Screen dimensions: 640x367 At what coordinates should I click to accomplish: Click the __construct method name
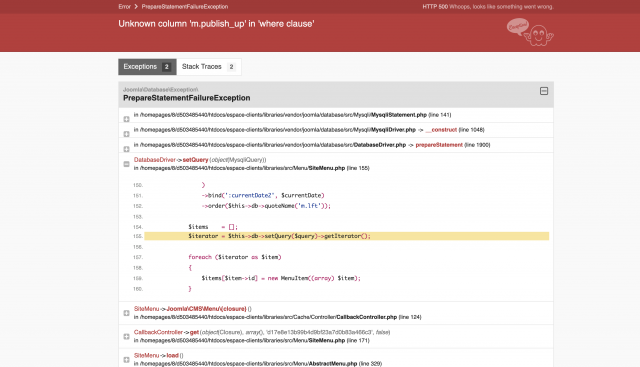tap(441, 130)
